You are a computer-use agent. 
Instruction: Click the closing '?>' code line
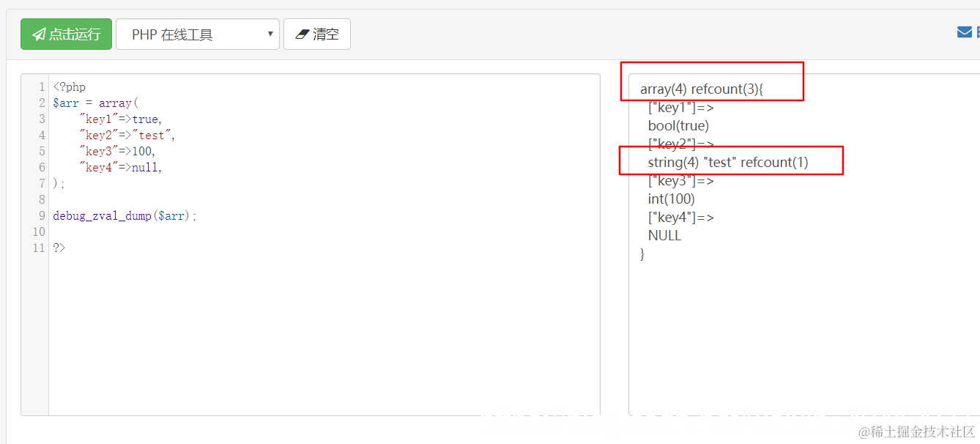[x=59, y=248]
